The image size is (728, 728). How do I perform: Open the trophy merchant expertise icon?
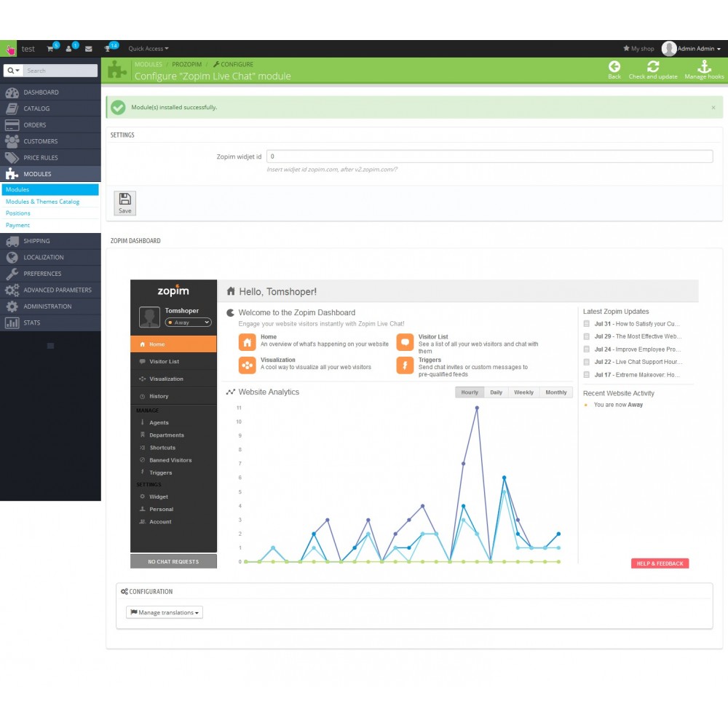tap(107, 49)
